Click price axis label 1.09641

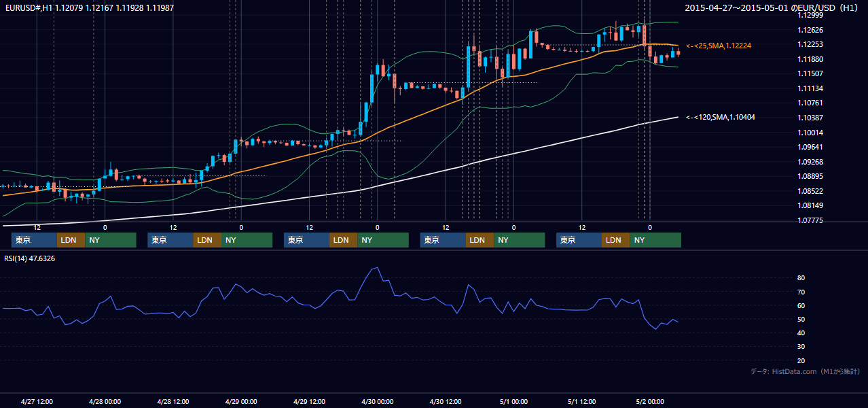(810, 147)
